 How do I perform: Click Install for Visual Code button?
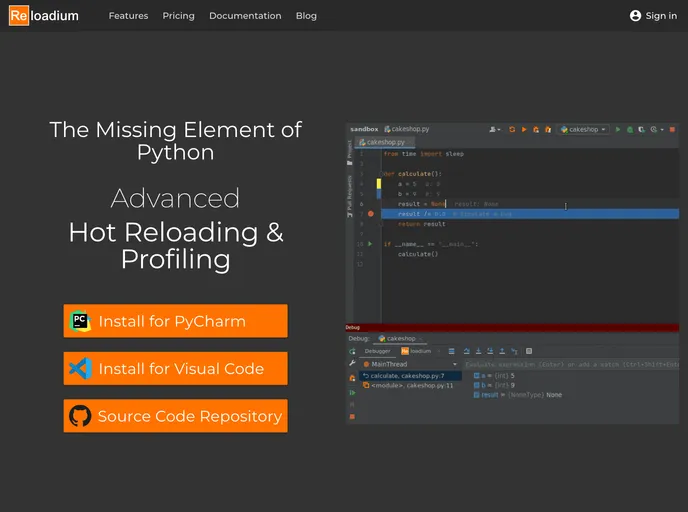coord(176,368)
